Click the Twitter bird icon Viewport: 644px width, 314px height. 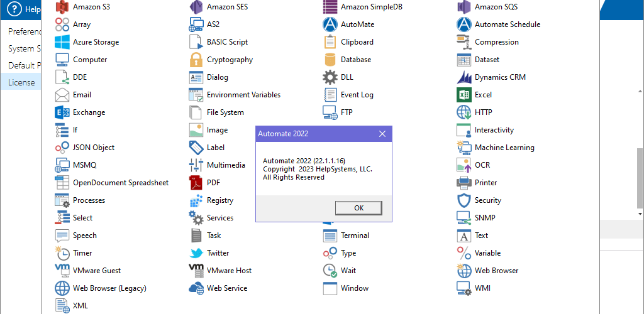pos(196,253)
